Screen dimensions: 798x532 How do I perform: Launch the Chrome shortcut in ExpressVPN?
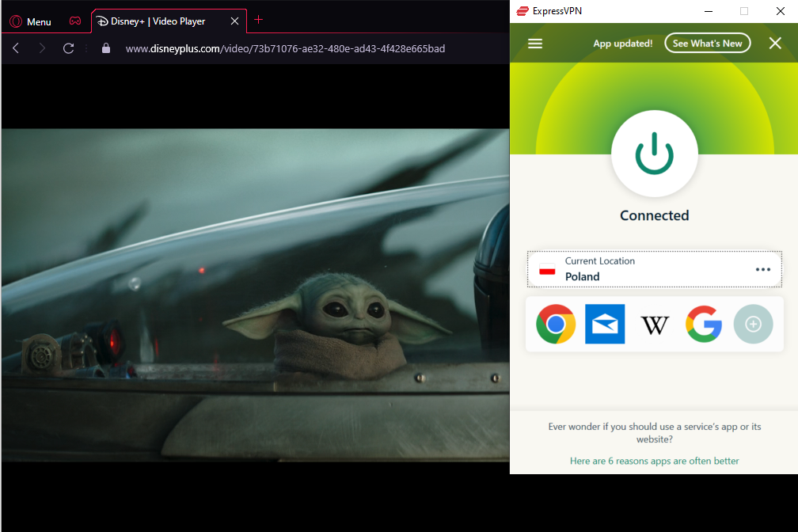556,324
